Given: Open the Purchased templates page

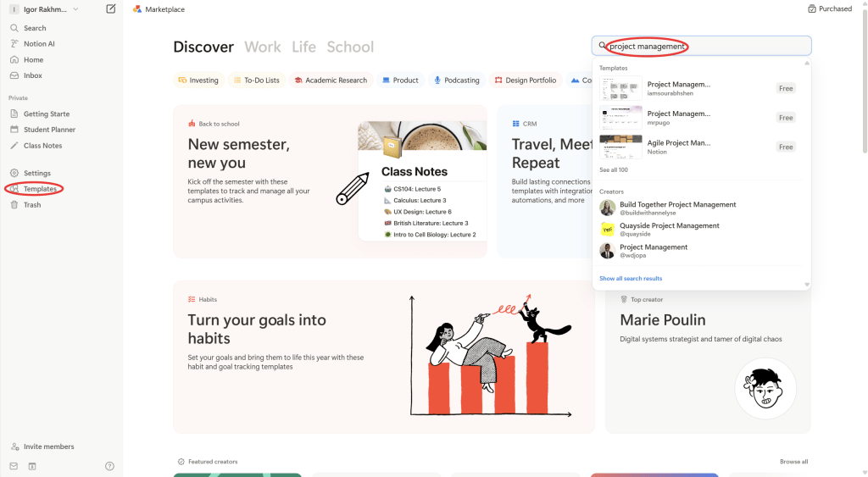Looking at the screenshot, I should pyautogui.click(x=830, y=9).
